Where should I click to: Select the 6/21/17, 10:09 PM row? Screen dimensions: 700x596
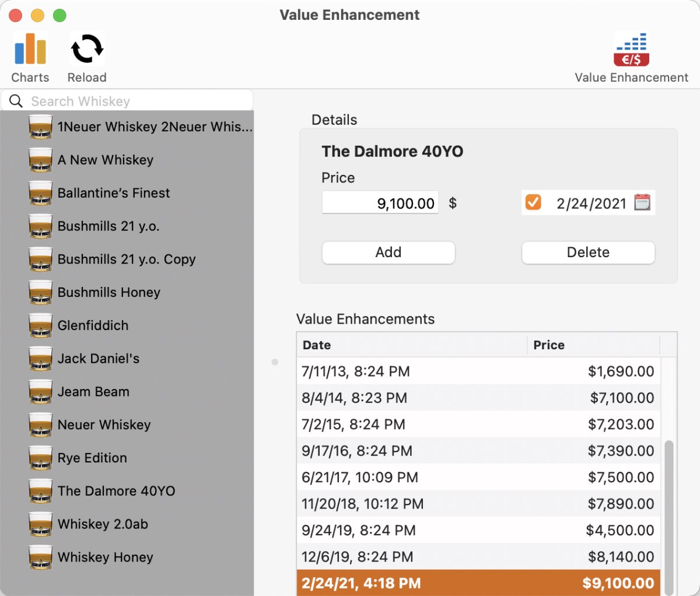[x=479, y=477]
